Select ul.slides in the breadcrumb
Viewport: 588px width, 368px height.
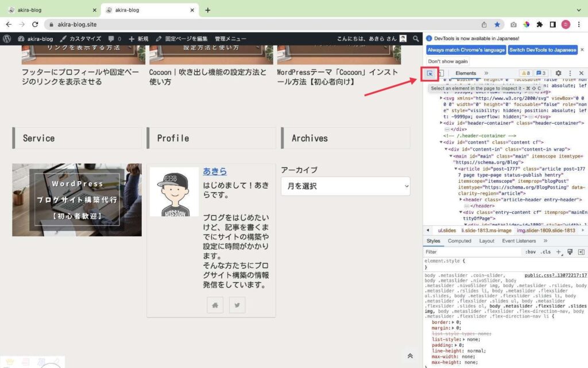pos(447,231)
